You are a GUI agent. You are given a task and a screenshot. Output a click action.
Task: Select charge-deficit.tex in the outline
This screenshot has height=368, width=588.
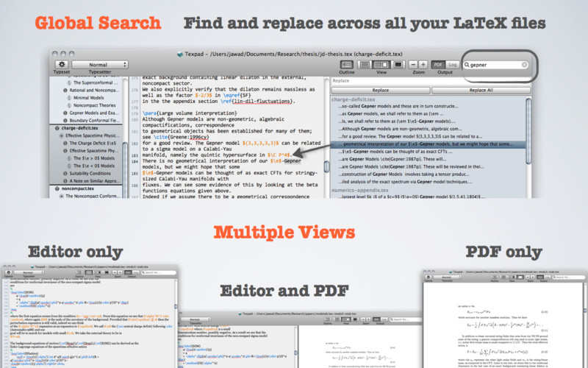click(x=79, y=128)
